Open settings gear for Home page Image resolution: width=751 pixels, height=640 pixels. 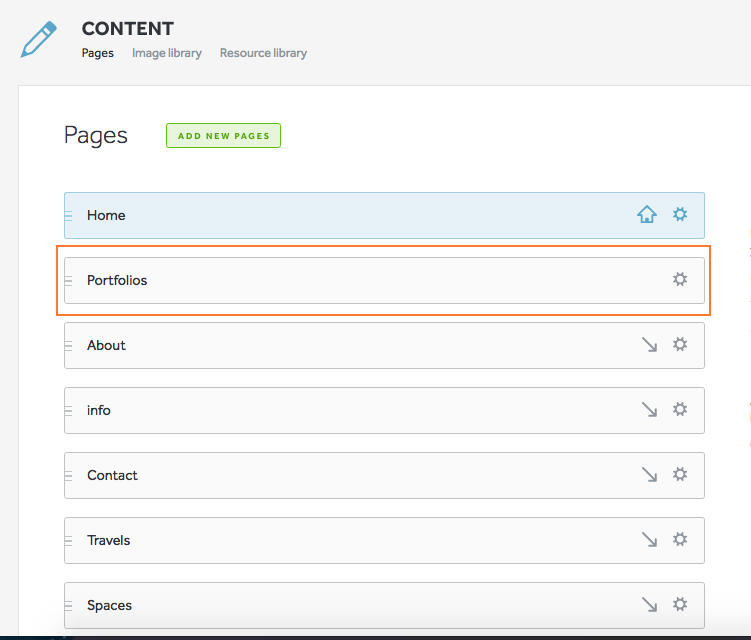click(x=680, y=214)
